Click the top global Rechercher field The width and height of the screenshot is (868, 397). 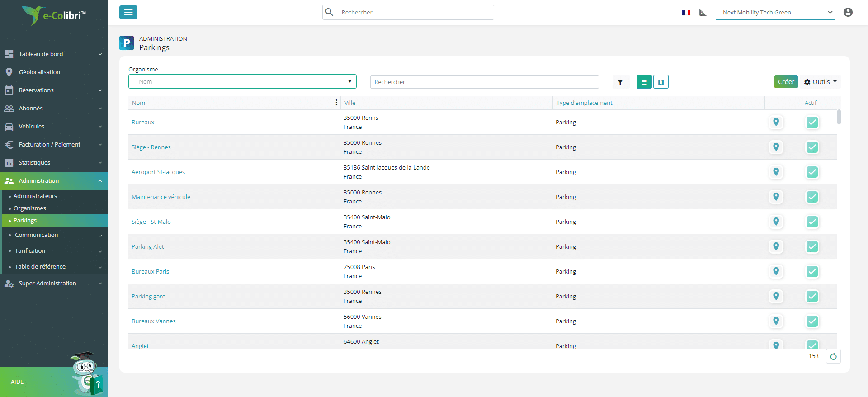coord(408,12)
